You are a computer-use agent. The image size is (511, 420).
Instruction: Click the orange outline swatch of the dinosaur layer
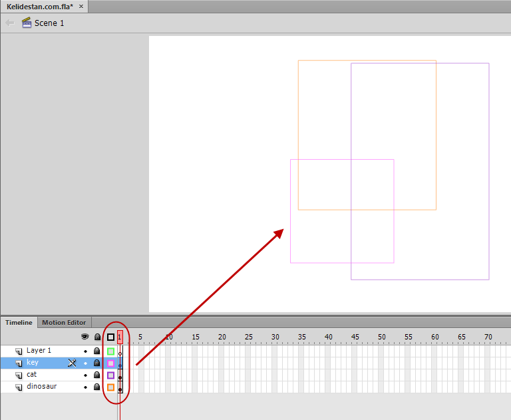pyautogui.click(x=111, y=387)
